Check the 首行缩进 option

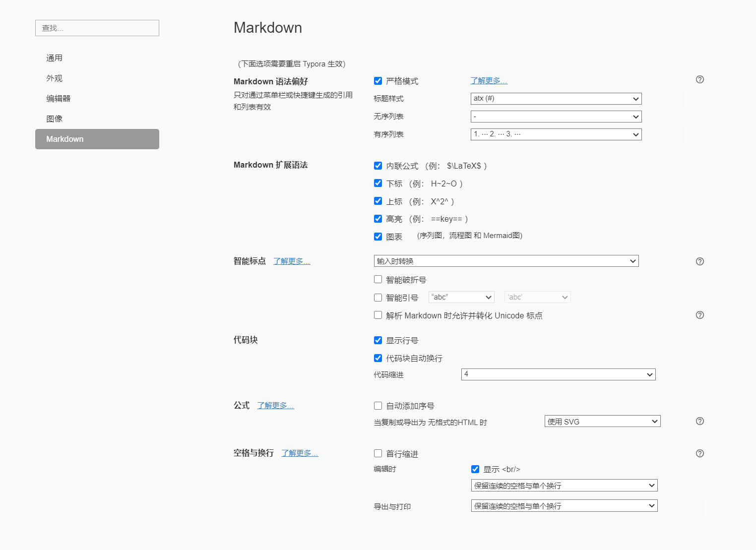pos(378,453)
